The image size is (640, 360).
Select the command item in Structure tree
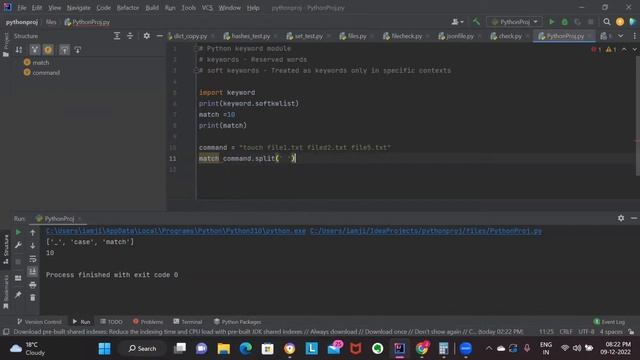pos(42,73)
